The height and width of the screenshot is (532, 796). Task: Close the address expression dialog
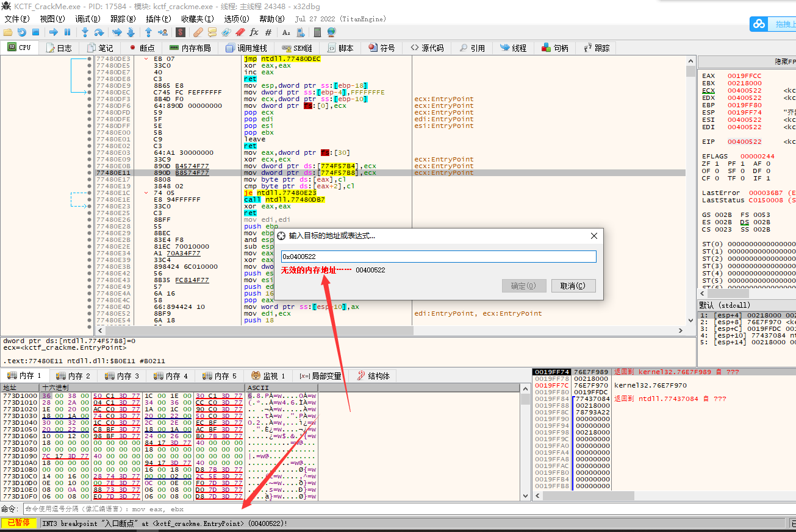[x=594, y=236]
